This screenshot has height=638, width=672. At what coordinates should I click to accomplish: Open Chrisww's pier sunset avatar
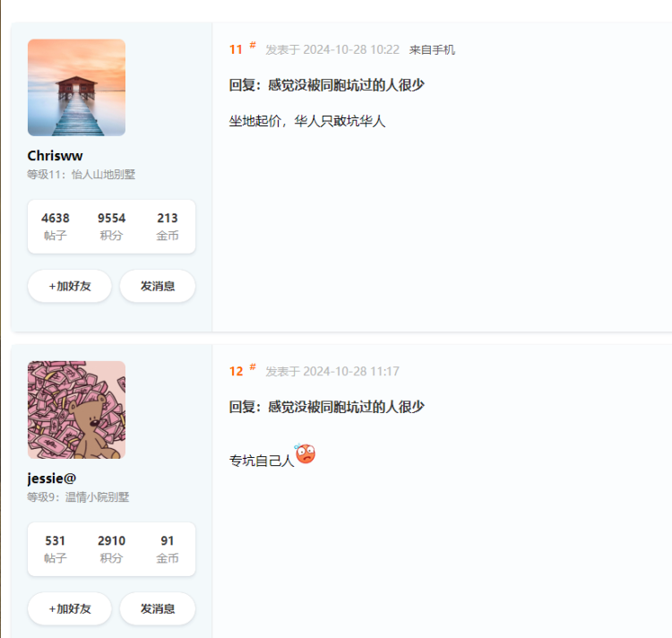77,88
